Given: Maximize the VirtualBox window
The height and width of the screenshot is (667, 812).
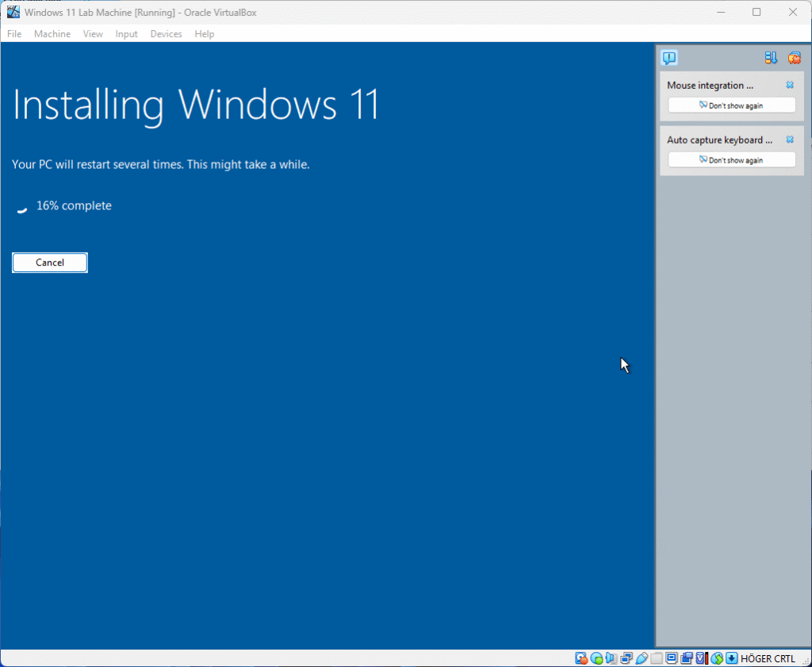Looking at the screenshot, I should [x=756, y=12].
